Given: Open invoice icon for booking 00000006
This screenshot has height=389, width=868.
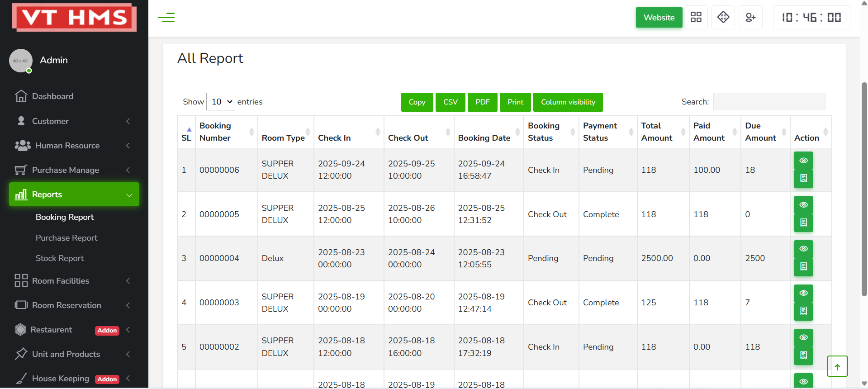Looking at the screenshot, I should (803, 179).
